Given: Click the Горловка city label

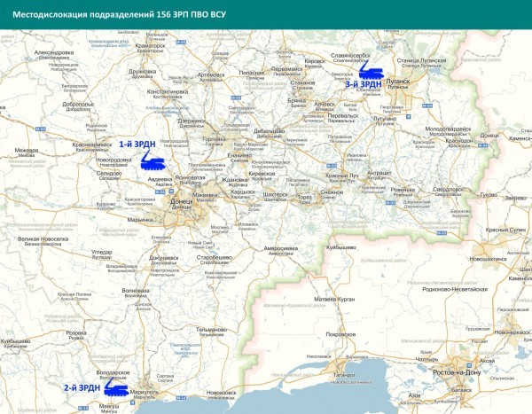Looking at the screenshot, I should coord(214,138).
